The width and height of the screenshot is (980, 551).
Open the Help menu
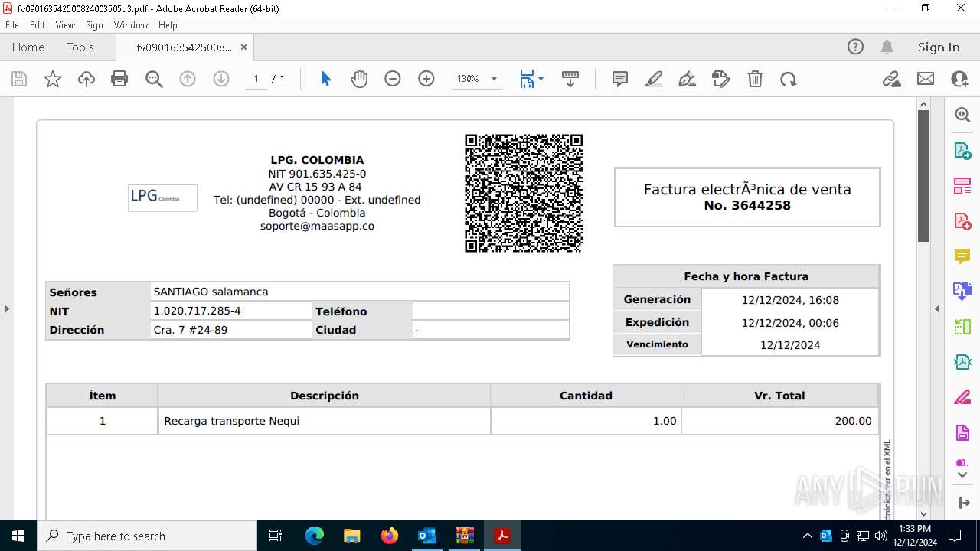click(x=168, y=25)
